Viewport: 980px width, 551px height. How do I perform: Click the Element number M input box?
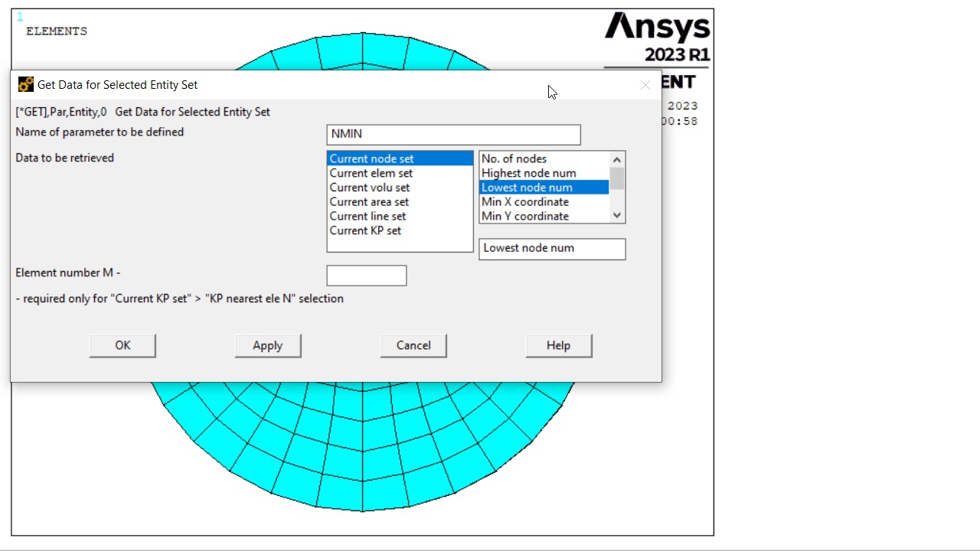367,275
